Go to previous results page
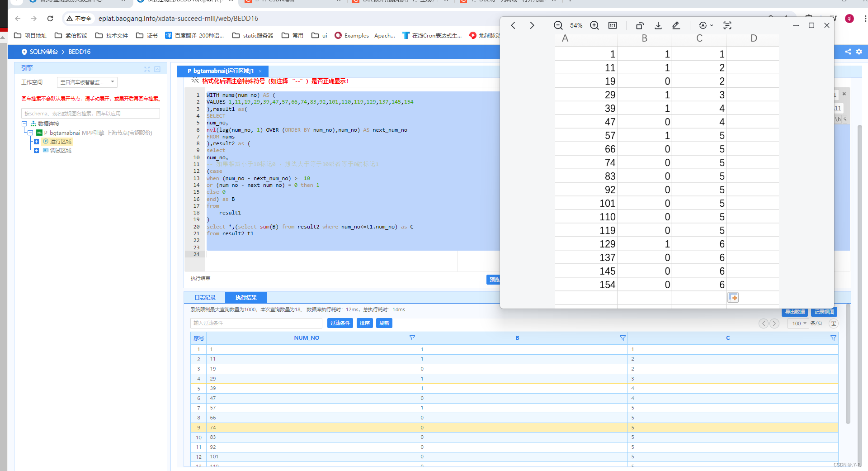Viewport: 868px width, 471px height. [x=764, y=324]
